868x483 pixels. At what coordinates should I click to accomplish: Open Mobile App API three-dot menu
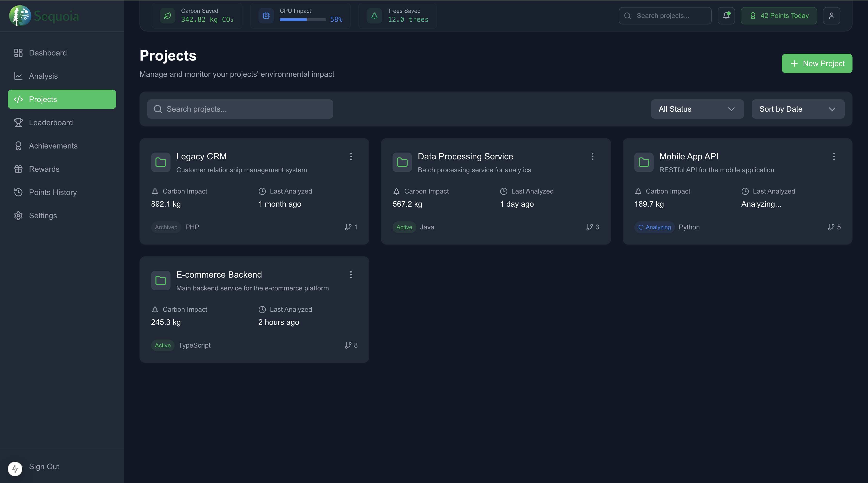[834, 156]
